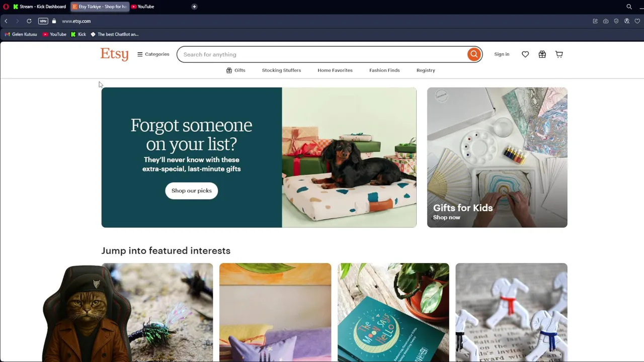Open the Sign in link
This screenshot has height=362, width=644.
(x=502, y=54)
